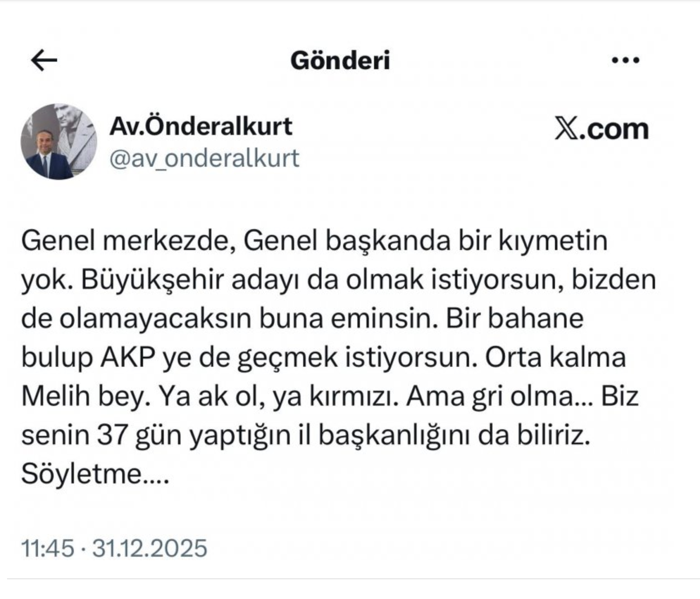The width and height of the screenshot is (700, 599).
Task: Click the @av_onderalkurt handle
Action: pos(204,159)
